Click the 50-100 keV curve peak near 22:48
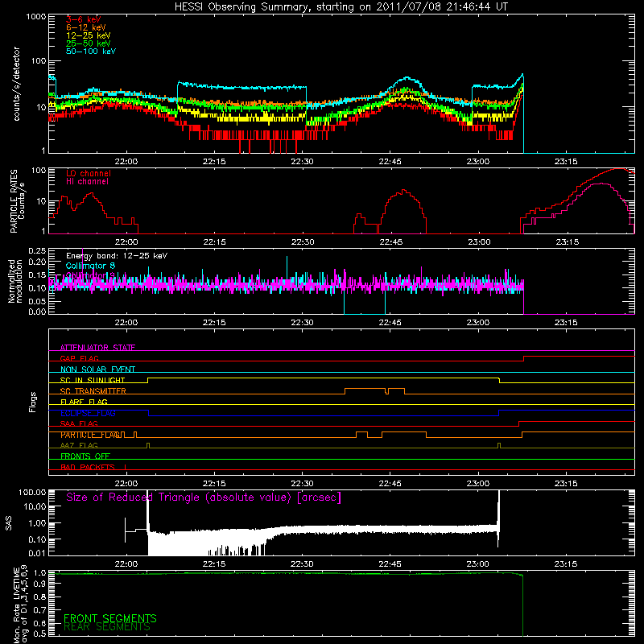 coord(407,77)
